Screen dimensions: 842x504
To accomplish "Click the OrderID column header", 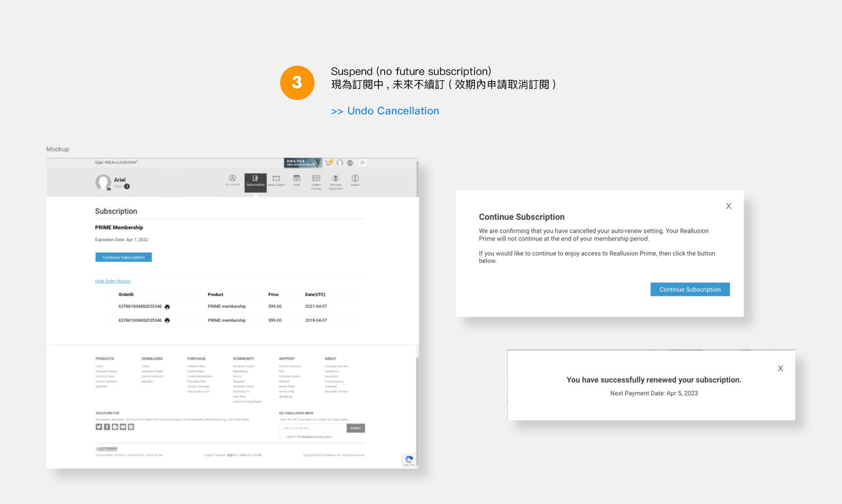I will 126,295.
